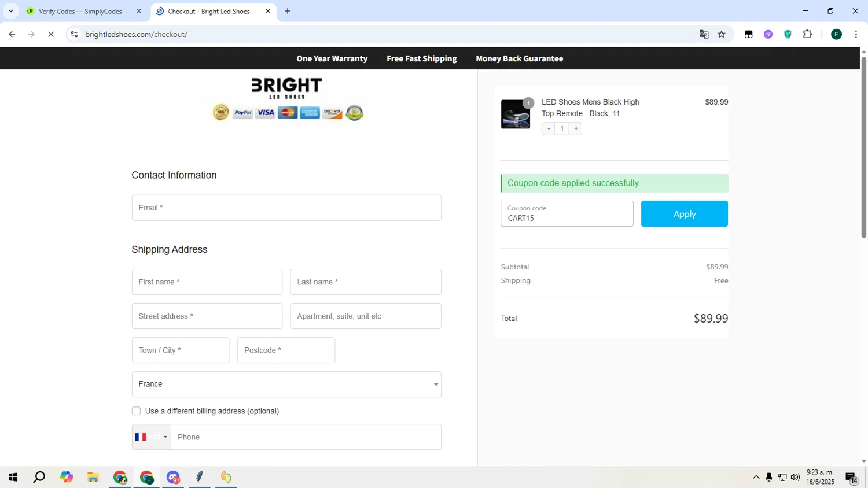Click the Coupon code applied successfully message
The height and width of the screenshot is (488, 868).
(615, 183)
